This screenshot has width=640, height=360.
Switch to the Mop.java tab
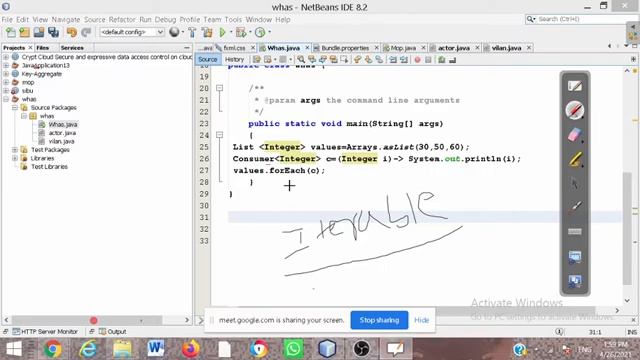click(403, 48)
